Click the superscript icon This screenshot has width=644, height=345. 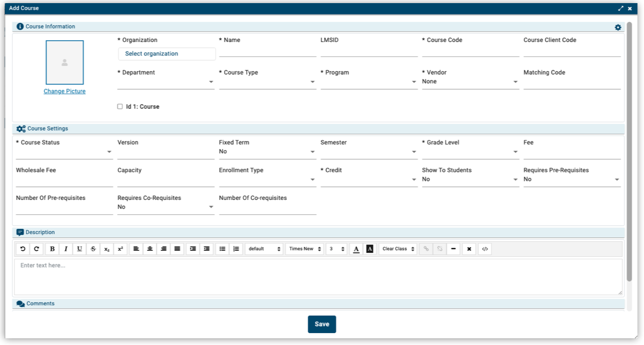tap(120, 249)
